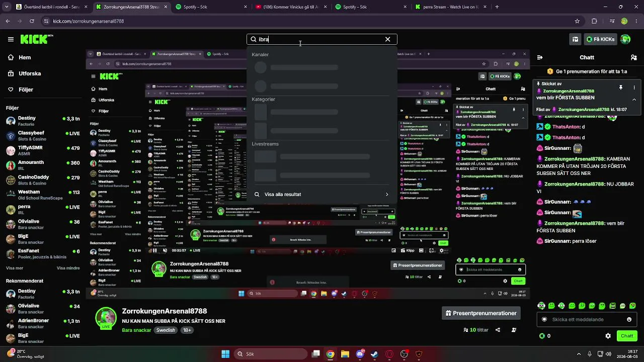Bookmark the page with the star icon
The image size is (644, 362).
(x=577, y=21)
